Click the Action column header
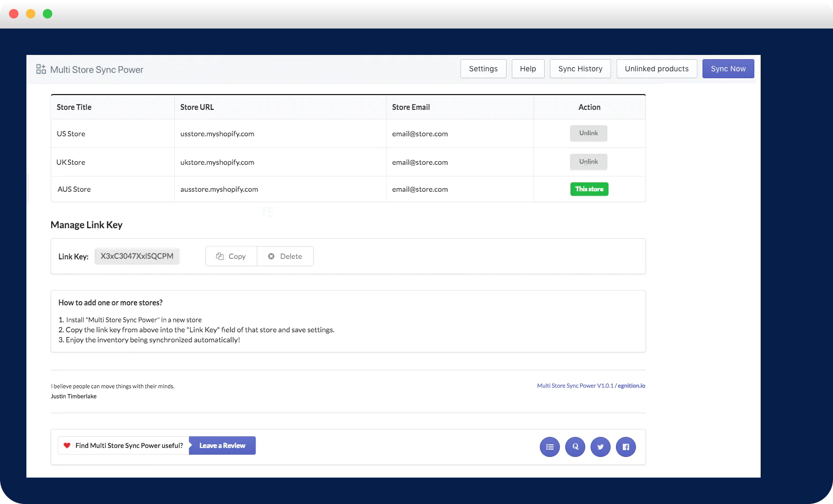This screenshot has width=833, height=504. coord(589,107)
